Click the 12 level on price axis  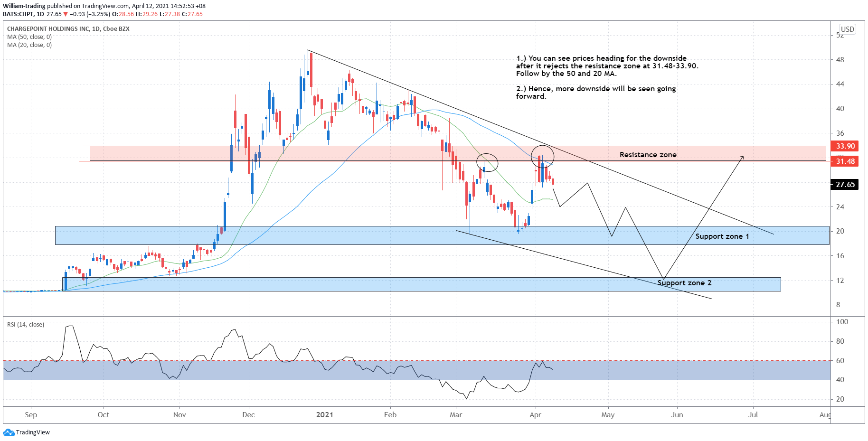(x=840, y=281)
